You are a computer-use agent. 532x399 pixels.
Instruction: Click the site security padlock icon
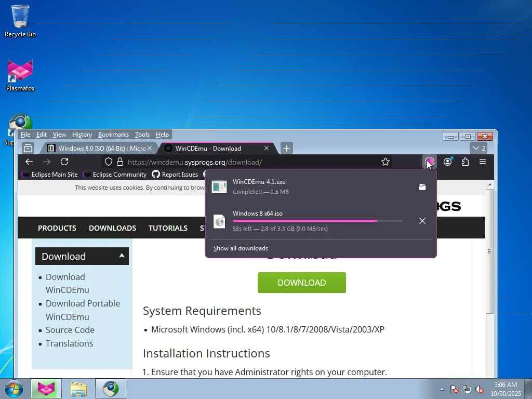120,162
